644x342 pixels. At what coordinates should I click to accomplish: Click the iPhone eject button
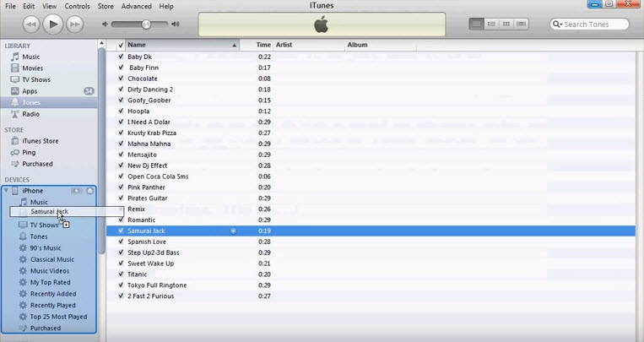coord(90,191)
